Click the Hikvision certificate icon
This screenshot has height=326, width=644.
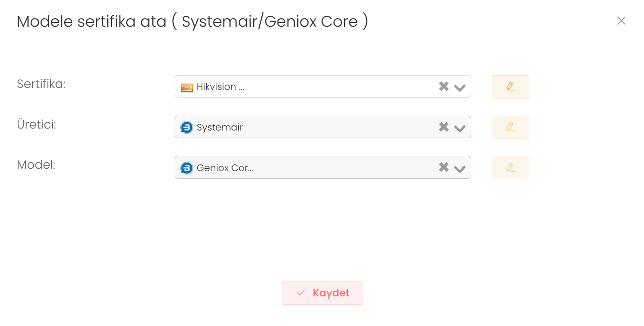coord(187,87)
